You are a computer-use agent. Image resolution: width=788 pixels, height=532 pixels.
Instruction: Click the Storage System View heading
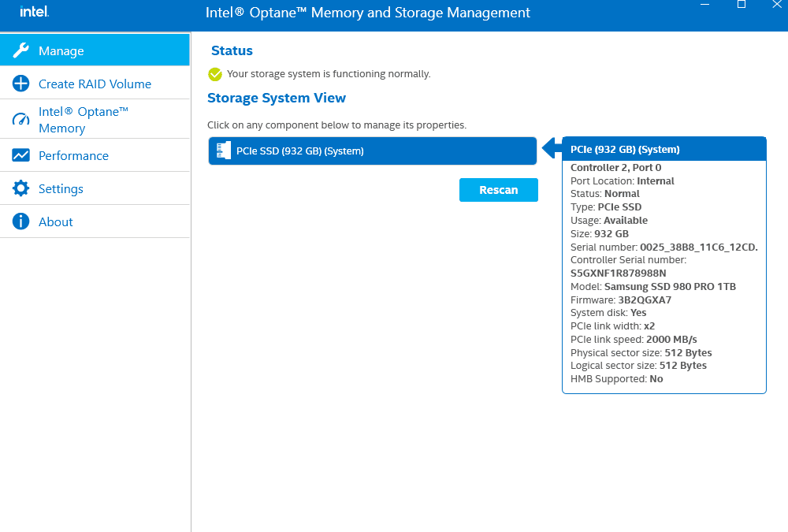point(277,98)
